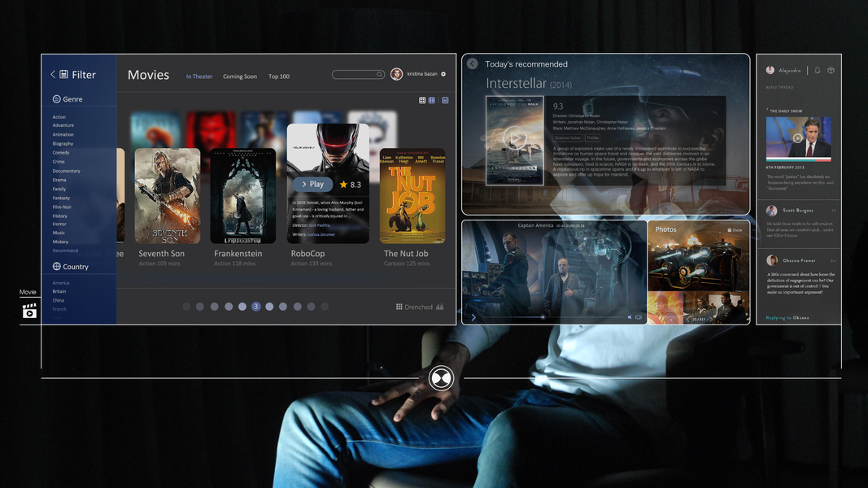Click the Drenched label
Screen dimensions: 868x488
coord(418,307)
